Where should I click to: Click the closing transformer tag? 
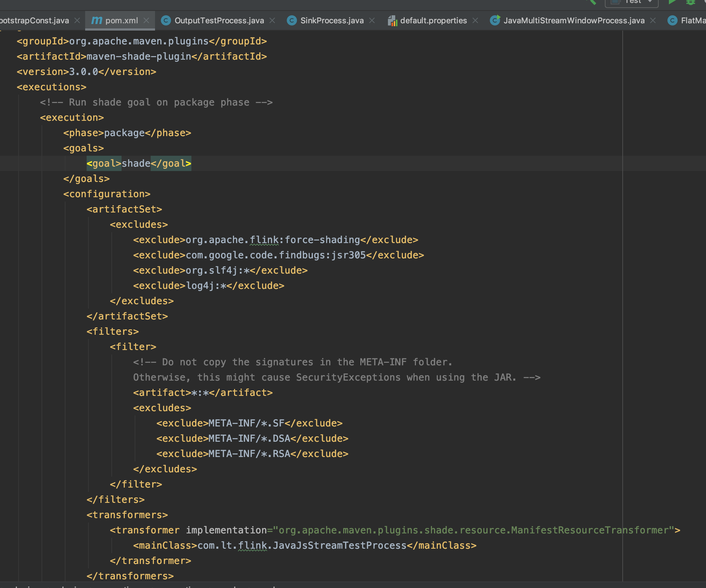pyautogui.click(x=150, y=561)
